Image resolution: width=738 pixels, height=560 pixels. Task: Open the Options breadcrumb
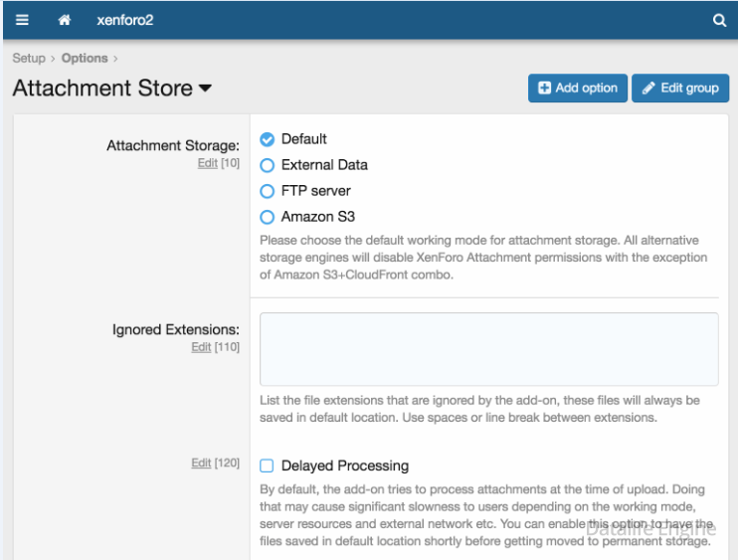point(85,58)
